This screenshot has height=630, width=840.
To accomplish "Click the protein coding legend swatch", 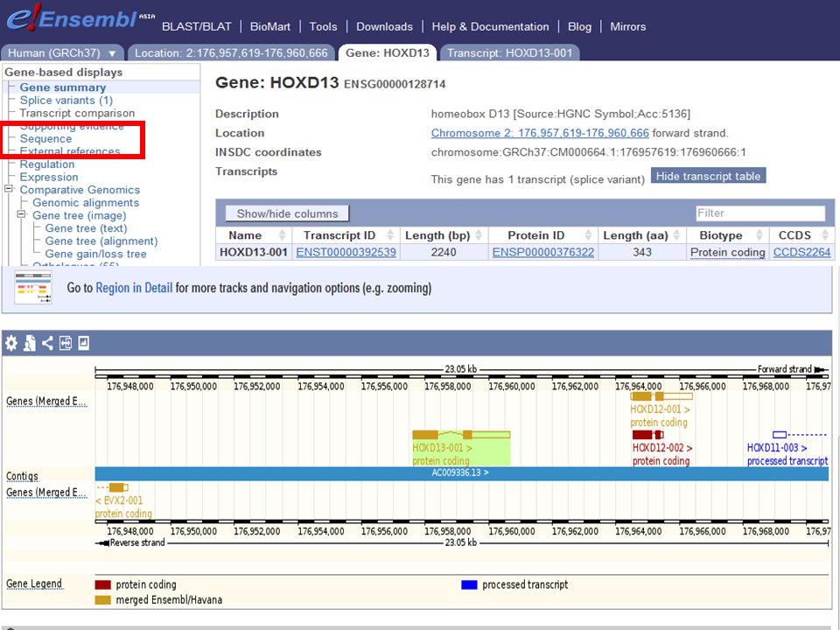I will pyautogui.click(x=103, y=584).
